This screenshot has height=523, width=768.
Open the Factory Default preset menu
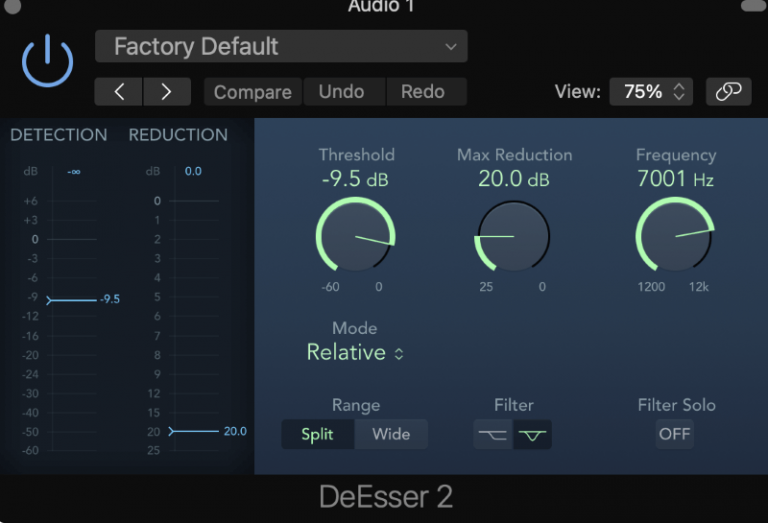[x=281, y=47]
